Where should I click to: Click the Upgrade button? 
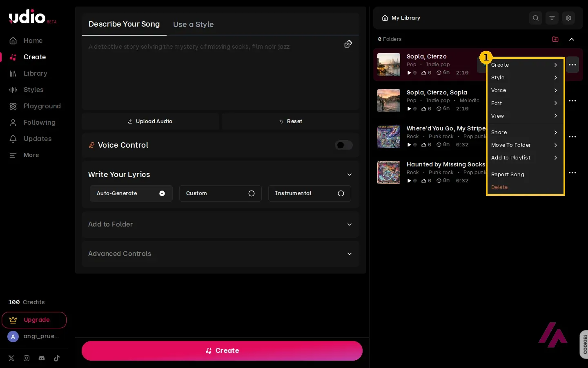click(x=34, y=320)
